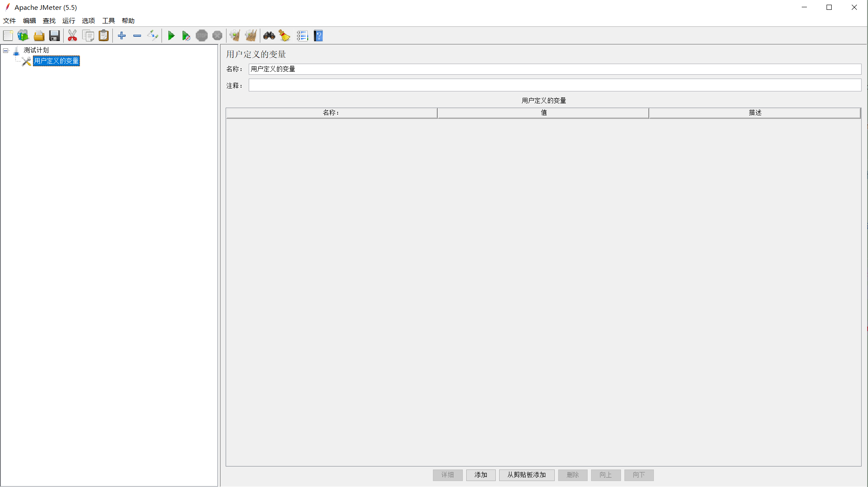The width and height of the screenshot is (868, 487).
Task: Click the 删除 button
Action: tap(573, 475)
